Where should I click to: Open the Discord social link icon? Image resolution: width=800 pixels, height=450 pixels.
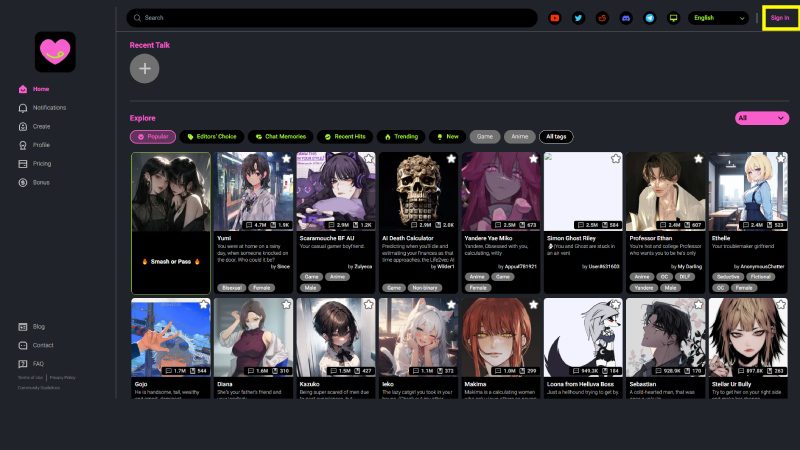(x=626, y=18)
